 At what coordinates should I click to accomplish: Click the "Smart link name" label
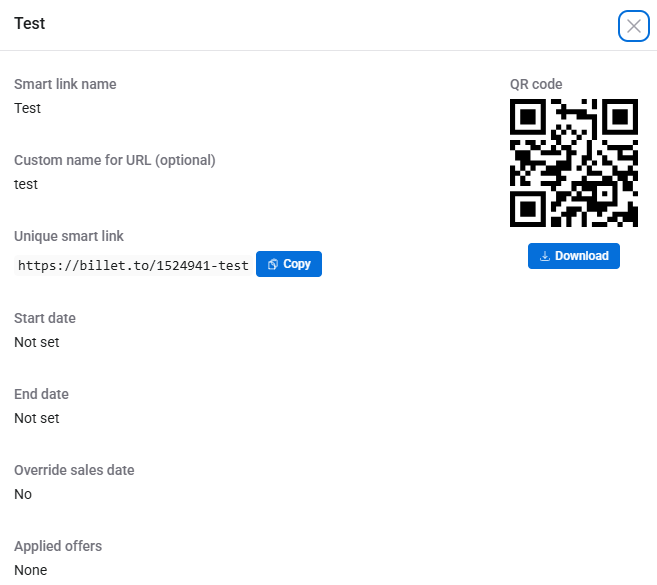point(65,84)
